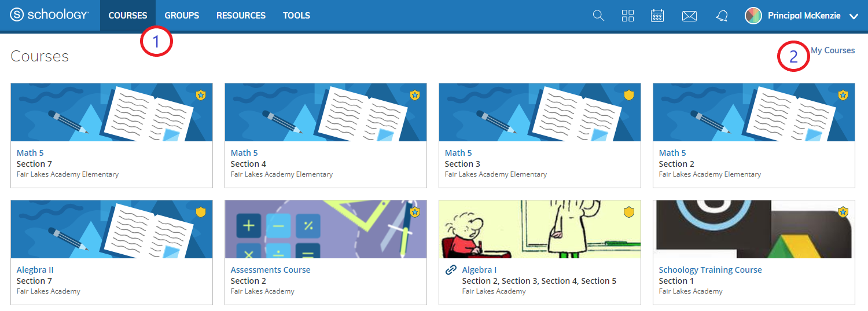The image size is (868, 311).
Task: Expand the Principal McKenzie account dropdown arrow
Action: pos(854,16)
